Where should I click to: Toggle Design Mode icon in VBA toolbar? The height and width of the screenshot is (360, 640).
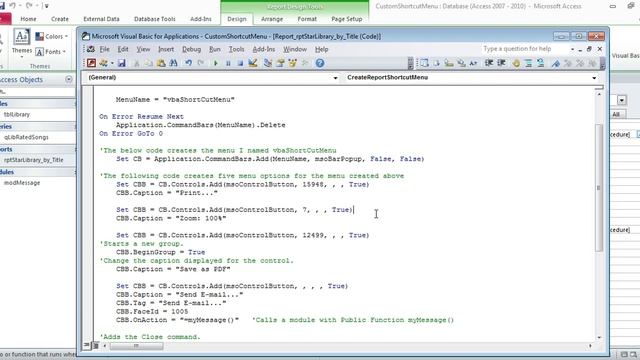click(253, 63)
